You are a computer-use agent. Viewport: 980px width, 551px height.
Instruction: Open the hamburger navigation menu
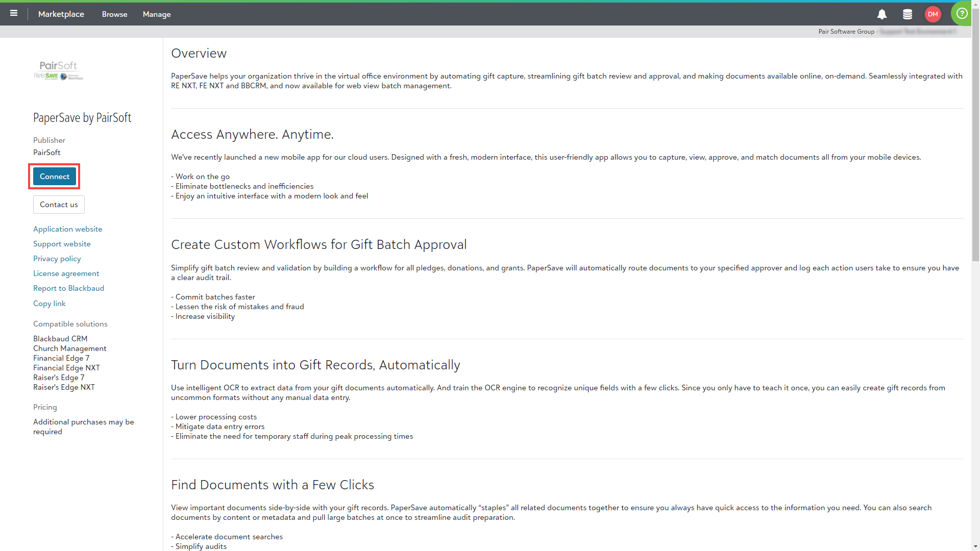click(x=14, y=13)
